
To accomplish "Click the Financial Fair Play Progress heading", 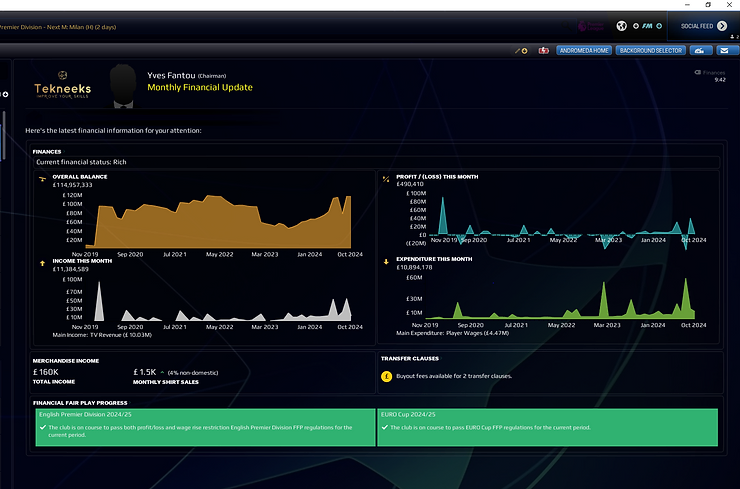I will (x=80, y=403).
